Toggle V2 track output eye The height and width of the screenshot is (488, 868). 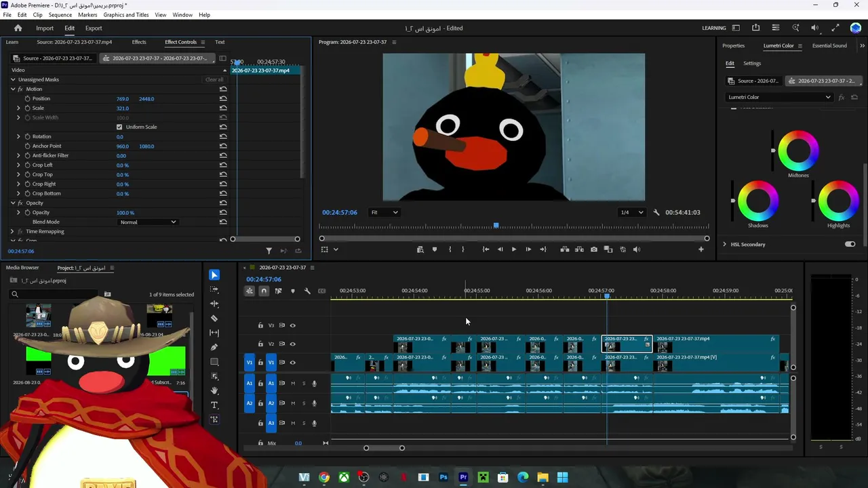293,344
